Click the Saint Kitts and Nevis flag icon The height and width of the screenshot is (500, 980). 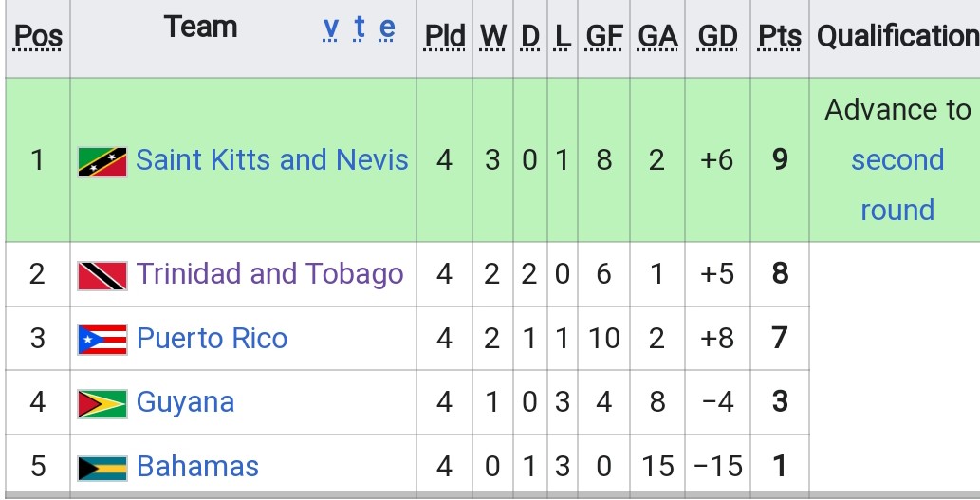102,161
